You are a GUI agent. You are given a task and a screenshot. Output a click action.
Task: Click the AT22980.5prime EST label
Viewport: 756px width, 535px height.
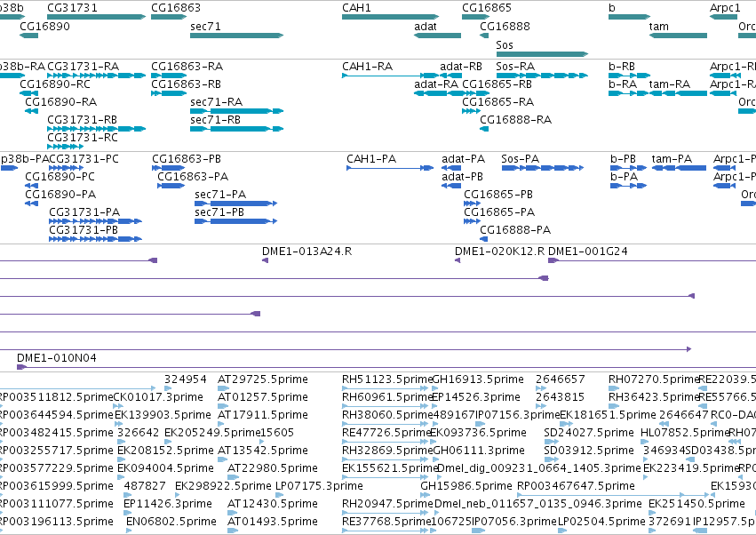click(273, 468)
